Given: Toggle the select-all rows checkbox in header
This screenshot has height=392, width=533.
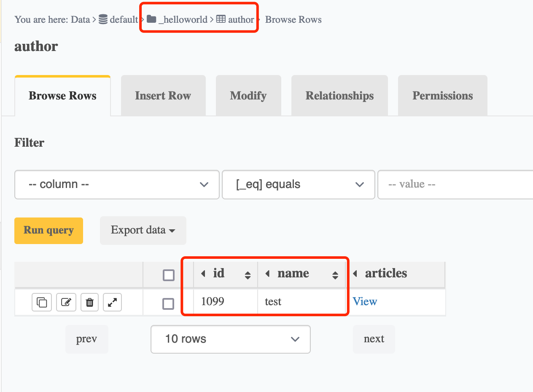Looking at the screenshot, I should pos(169,275).
